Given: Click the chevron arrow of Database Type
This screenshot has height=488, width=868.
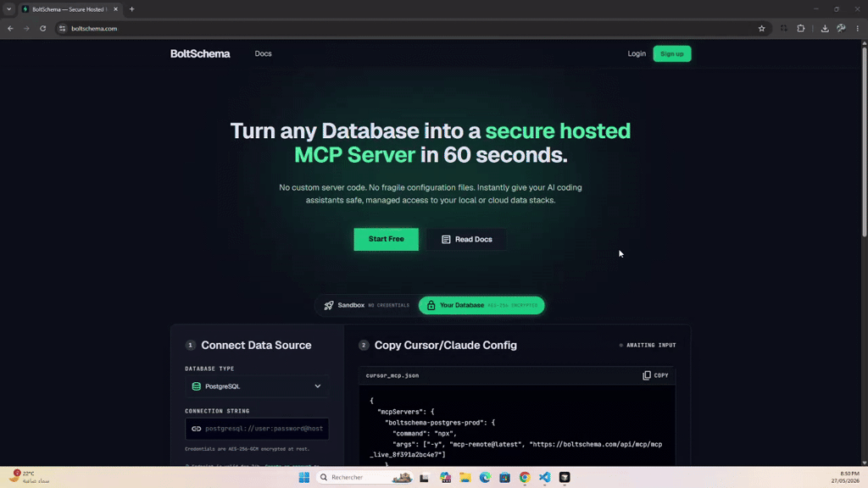Looking at the screenshot, I should [x=318, y=386].
